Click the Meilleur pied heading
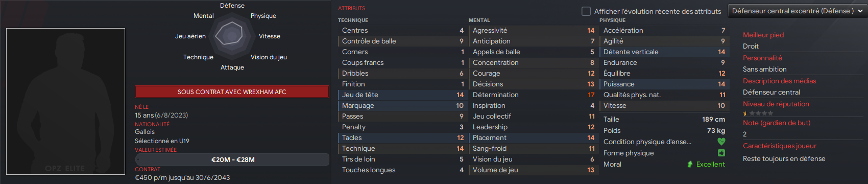The width and height of the screenshot is (868, 184). (x=763, y=35)
